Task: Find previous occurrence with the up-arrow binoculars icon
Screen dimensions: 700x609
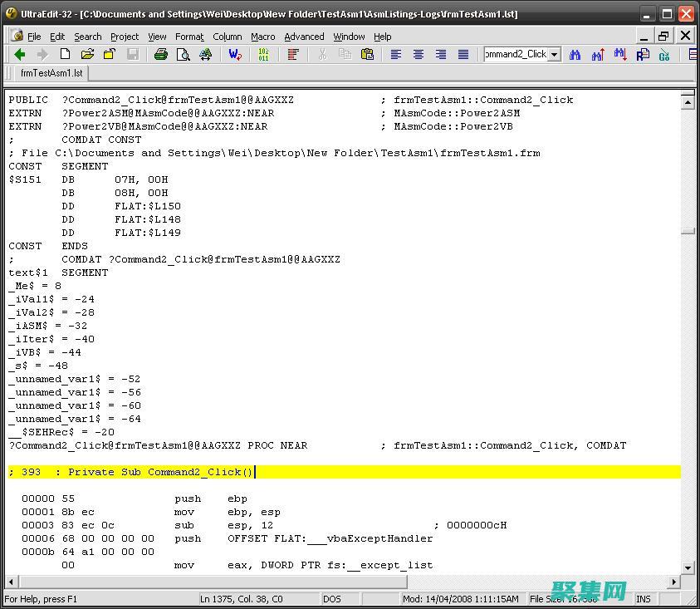Action: [598, 54]
